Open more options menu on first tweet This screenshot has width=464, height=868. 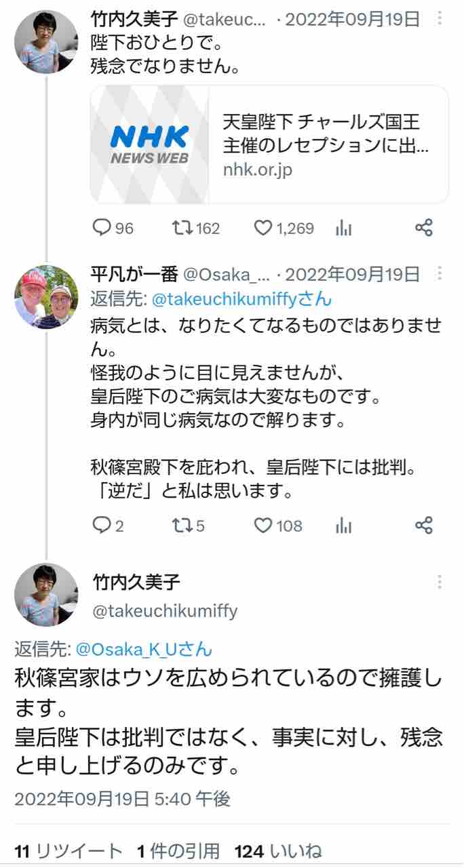(440, 20)
